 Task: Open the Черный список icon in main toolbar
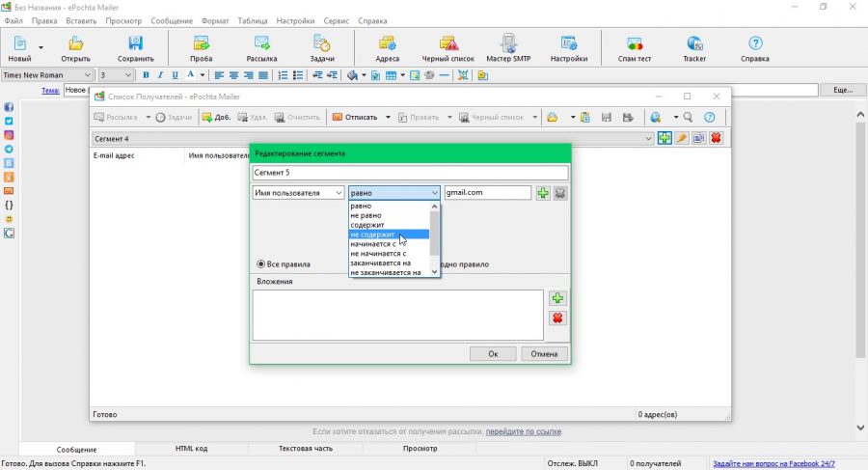448,49
